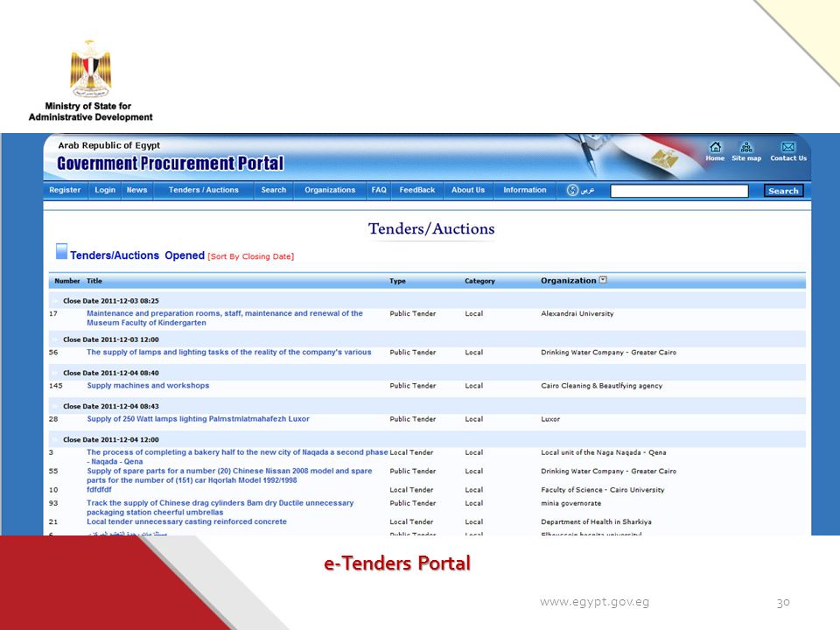Open the Tenders / Auctions menu
This screenshot has height=630, width=840.
[204, 190]
